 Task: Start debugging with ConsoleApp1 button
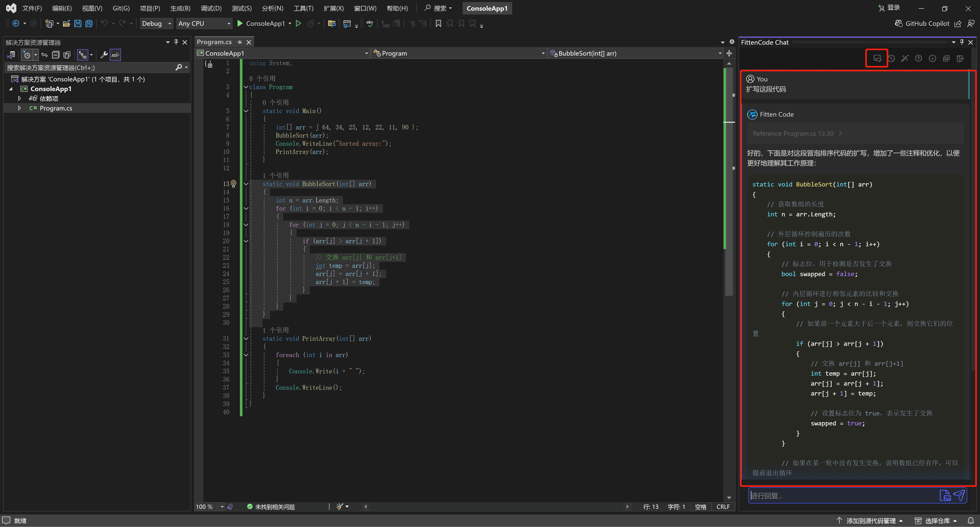pyautogui.click(x=261, y=23)
